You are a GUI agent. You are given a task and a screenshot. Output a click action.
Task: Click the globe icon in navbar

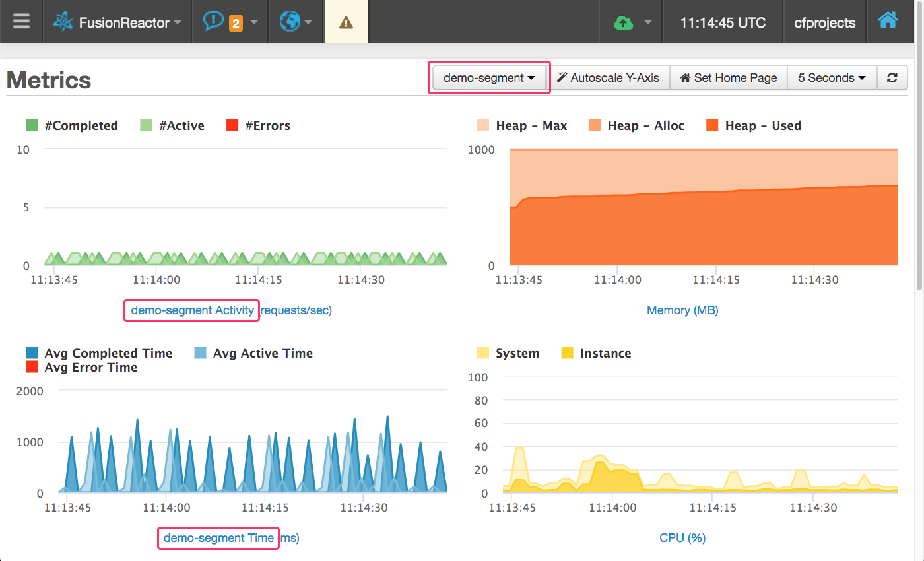tap(289, 22)
